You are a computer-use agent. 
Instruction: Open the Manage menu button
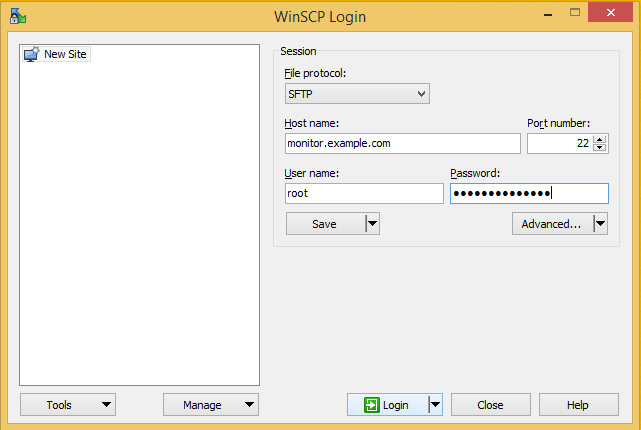pyautogui.click(x=211, y=405)
